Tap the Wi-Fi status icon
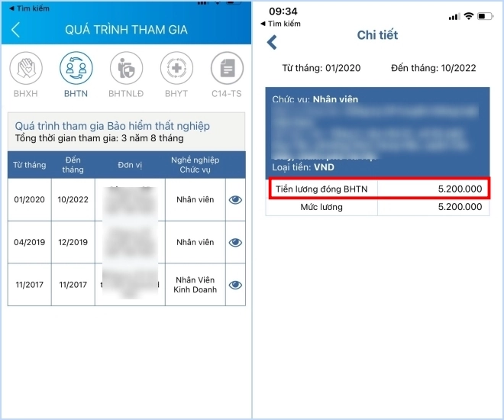 click(469, 16)
